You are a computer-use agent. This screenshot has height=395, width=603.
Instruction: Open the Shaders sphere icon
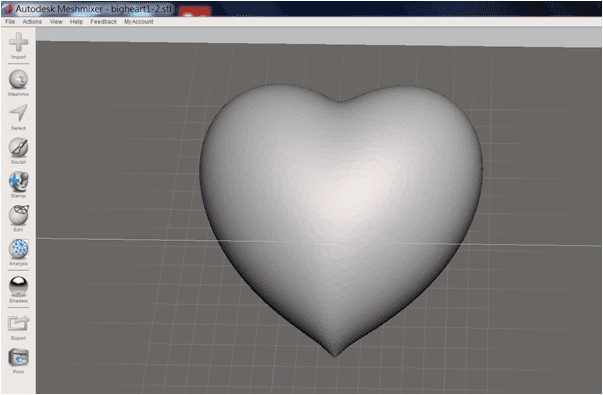(18, 286)
